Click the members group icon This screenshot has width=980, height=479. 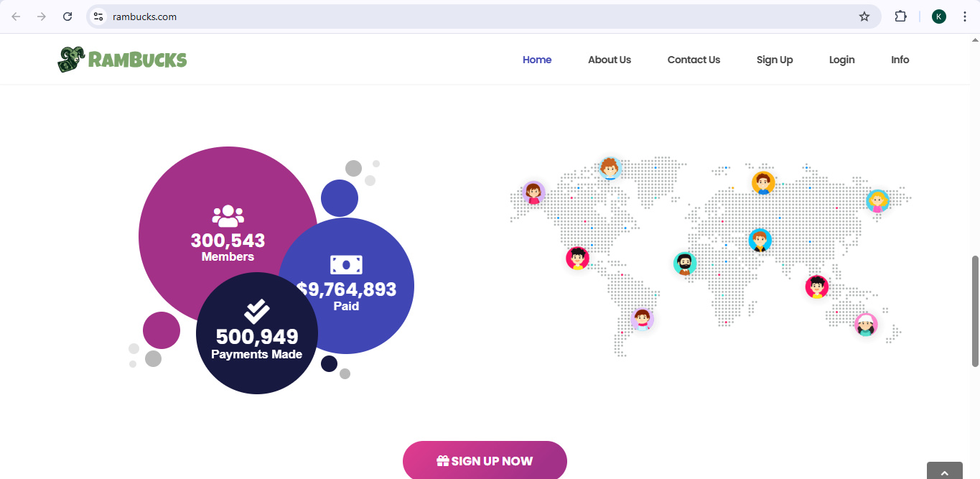228,216
